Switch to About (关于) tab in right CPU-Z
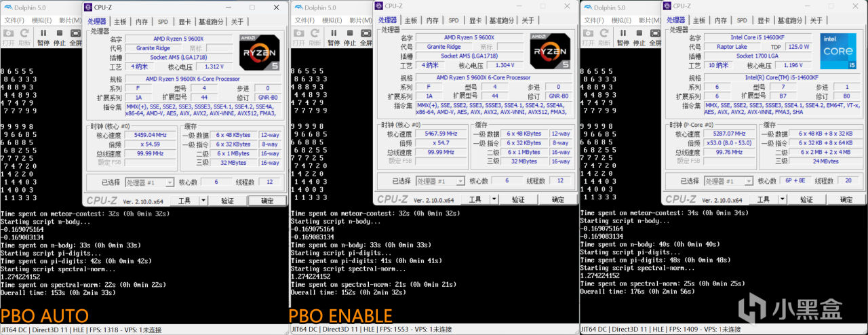 point(816,20)
